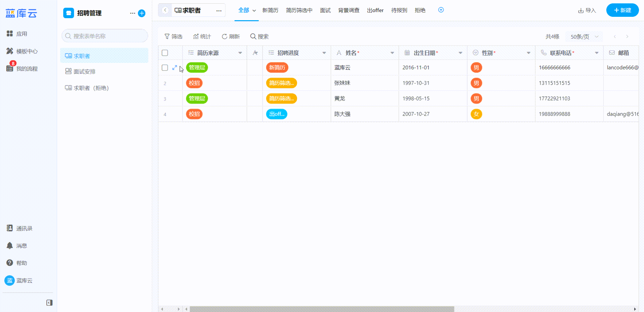Click the 邮箱 column header
Viewport: 644px width, 312px height.
click(x=621, y=53)
